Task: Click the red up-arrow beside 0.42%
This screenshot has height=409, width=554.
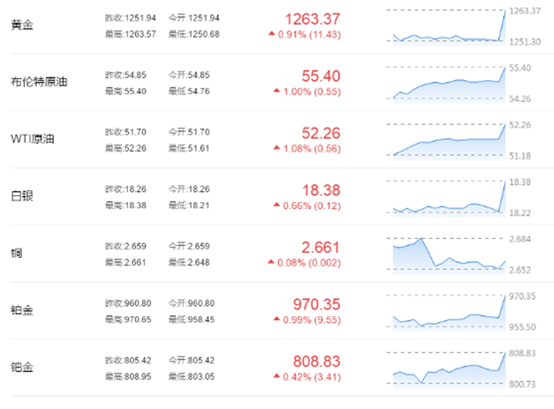Action: point(277,376)
